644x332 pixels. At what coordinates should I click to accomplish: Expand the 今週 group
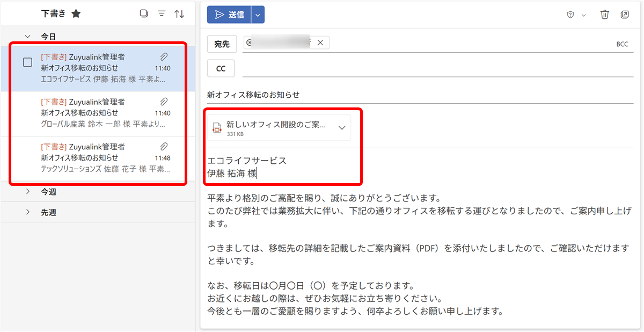pos(28,191)
